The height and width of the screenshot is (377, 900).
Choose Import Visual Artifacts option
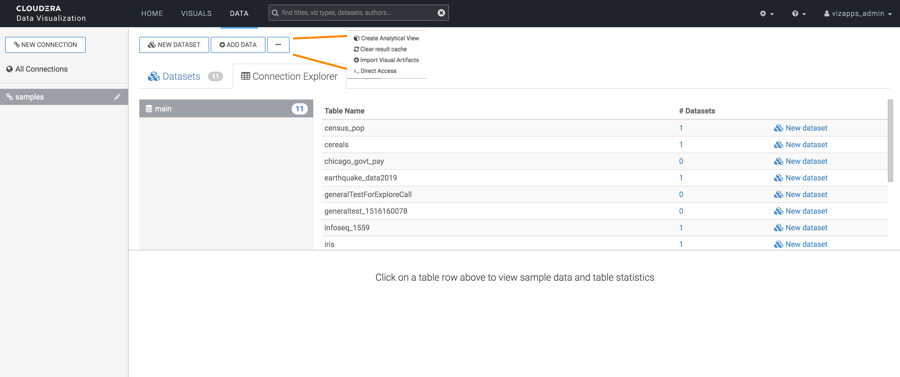click(386, 60)
